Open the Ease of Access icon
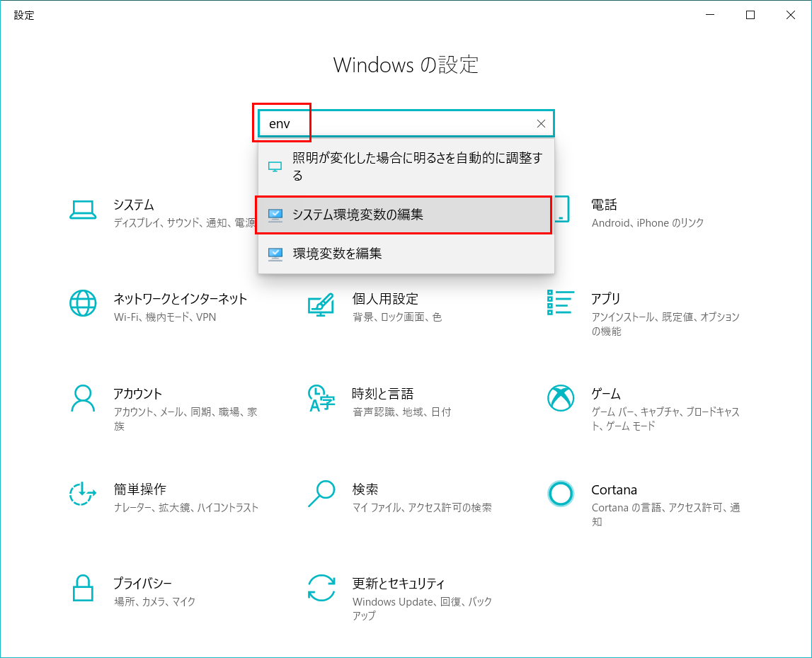 pyautogui.click(x=83, y=493)
